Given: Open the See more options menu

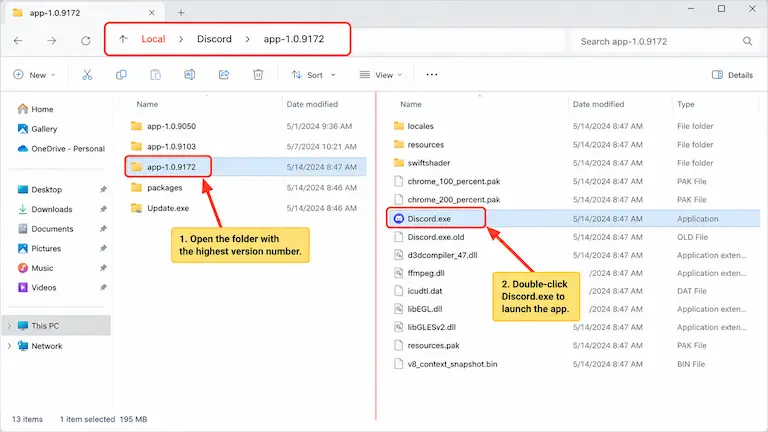Looking at the screenshot, I should click(x=432, y=74).
